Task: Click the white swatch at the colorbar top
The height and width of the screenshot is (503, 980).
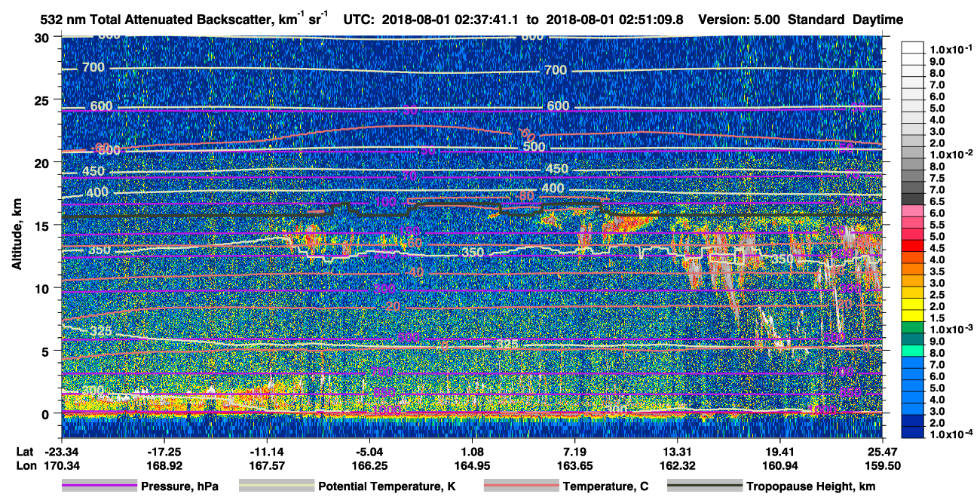Action: click(913, 47)
